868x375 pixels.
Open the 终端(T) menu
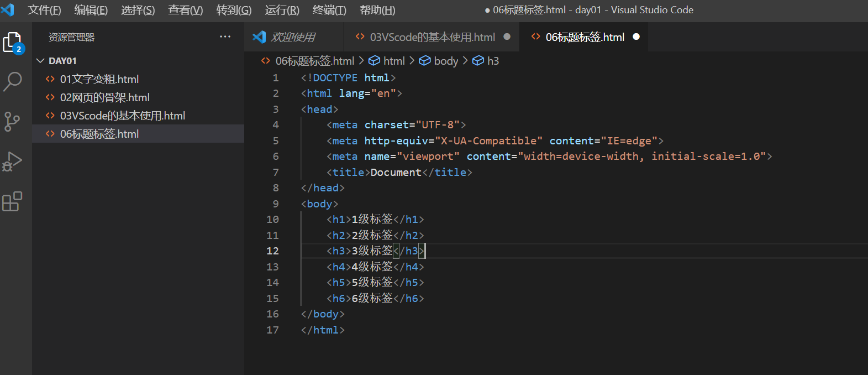click(x=329, y=10)
